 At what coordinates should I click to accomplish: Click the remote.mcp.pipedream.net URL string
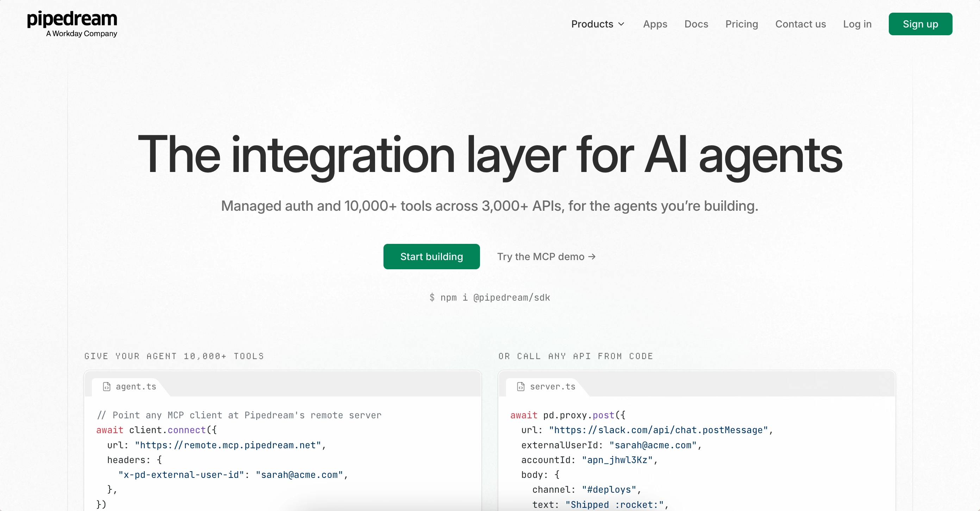[x=229, y=445]
